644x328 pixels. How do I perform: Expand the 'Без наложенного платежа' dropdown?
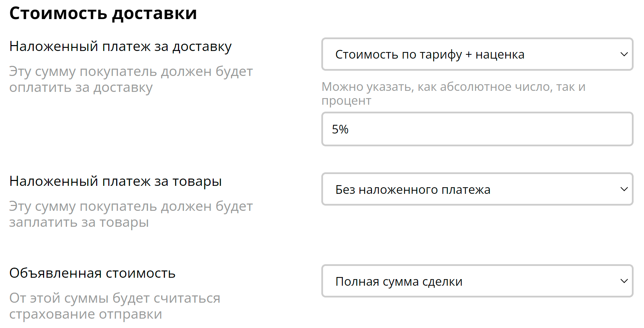477,189
